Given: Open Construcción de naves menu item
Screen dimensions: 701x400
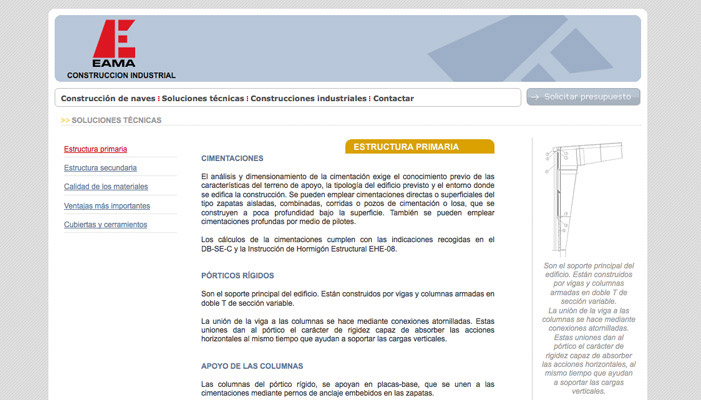Looking at the screenshot, I should (108, 98).
